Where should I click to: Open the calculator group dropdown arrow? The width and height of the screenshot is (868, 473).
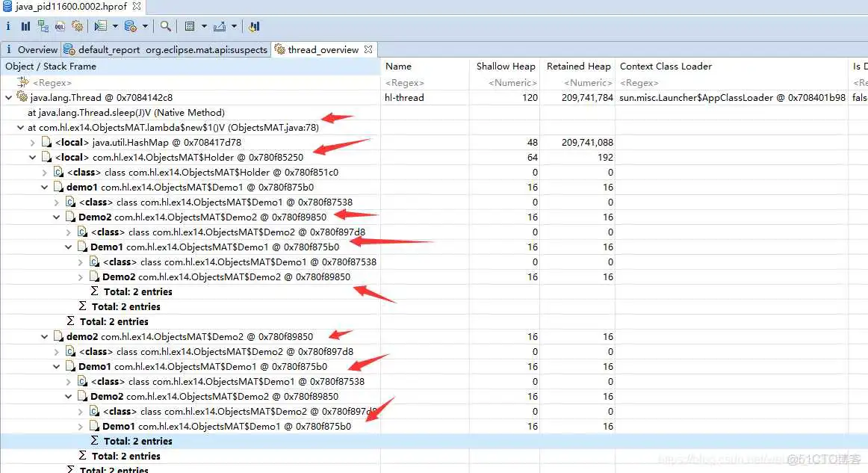pos(204,26)
